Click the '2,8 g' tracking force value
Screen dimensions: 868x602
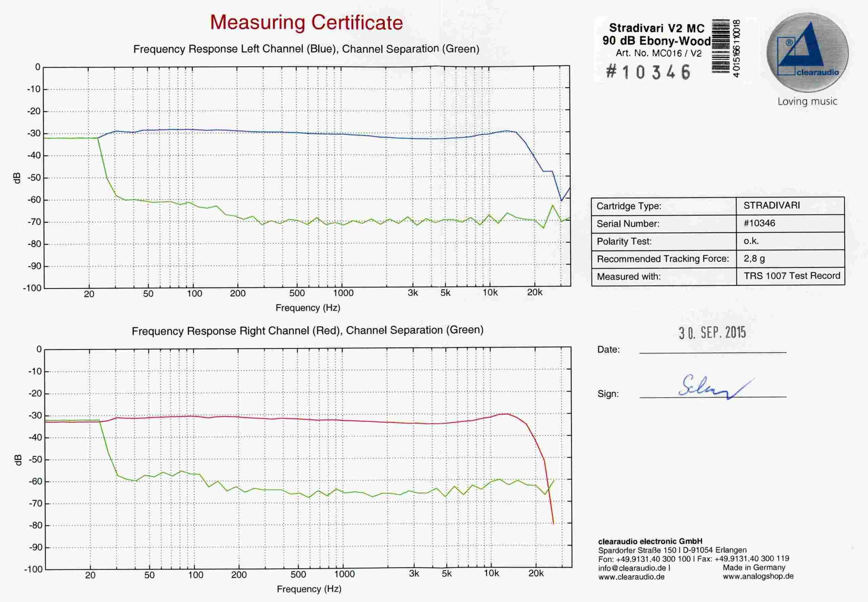point(754,259)
